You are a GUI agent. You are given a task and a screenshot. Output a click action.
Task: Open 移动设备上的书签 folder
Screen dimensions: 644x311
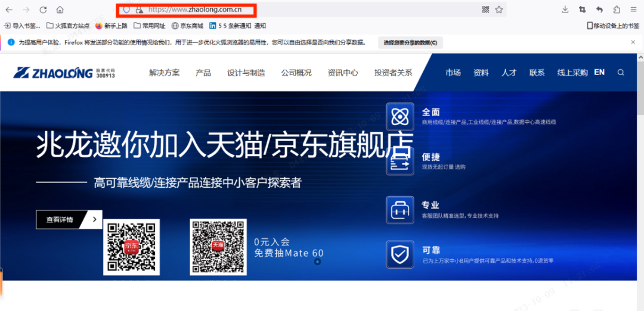pos(613,26)
